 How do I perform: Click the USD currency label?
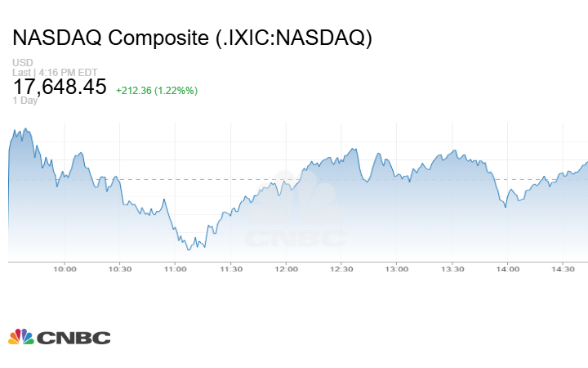click(x=22, y=63)
